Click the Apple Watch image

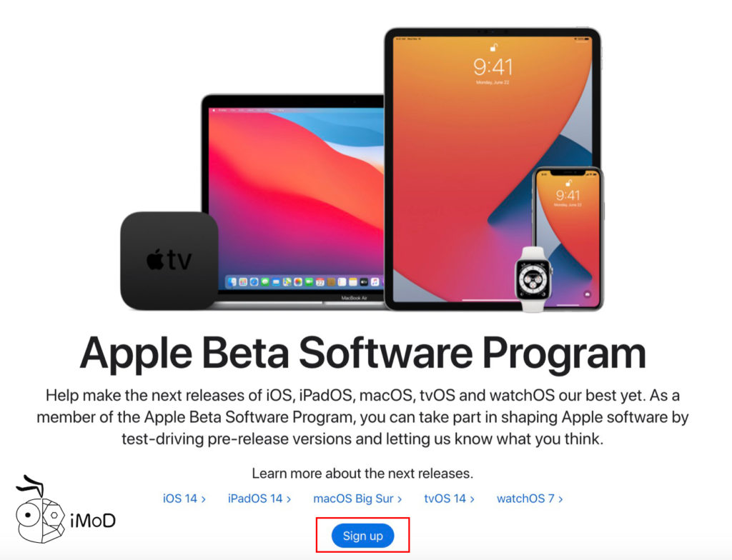533,279
